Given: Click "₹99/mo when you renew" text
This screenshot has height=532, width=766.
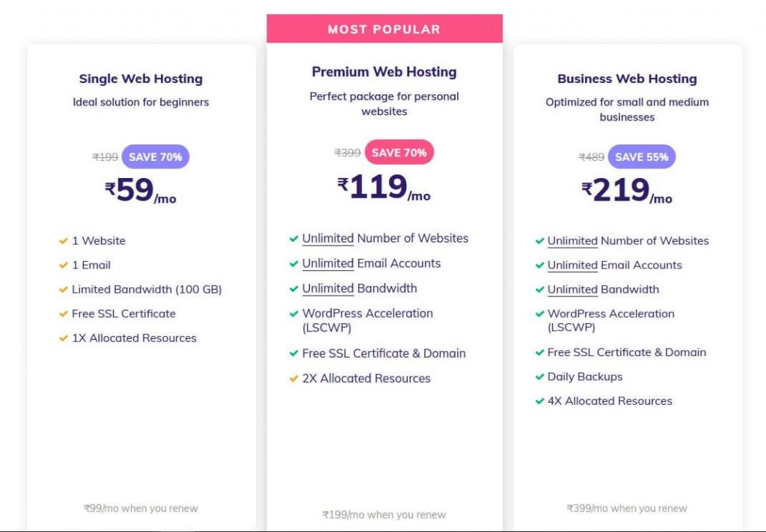Looking at the screenshot, I should coord(140,508).
